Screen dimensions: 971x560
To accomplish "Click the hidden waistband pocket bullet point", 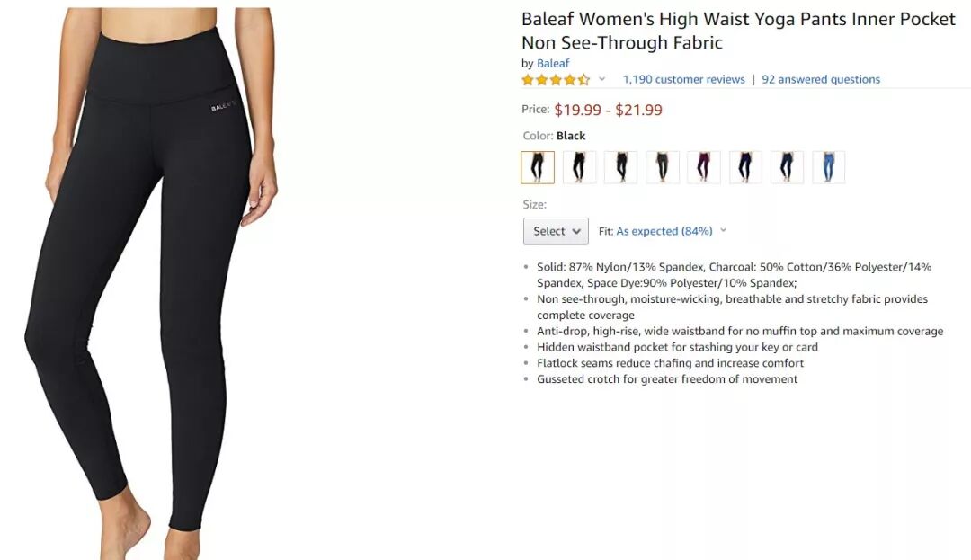I will pos(677,347).
